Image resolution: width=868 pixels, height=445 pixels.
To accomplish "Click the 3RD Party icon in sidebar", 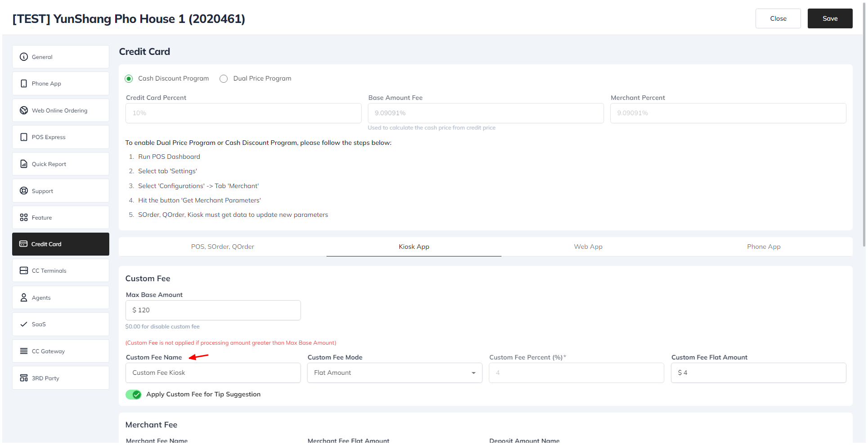I will tap(24, 378).
